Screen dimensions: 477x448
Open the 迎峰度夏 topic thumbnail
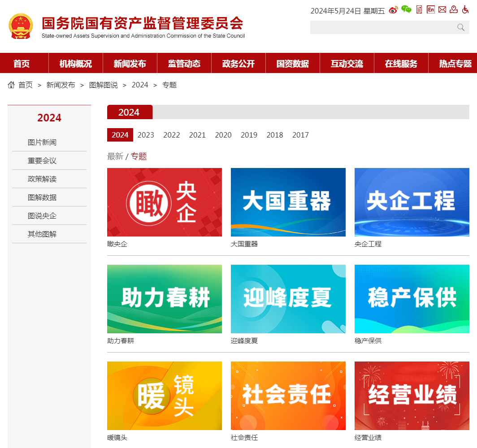click(288, 299)
